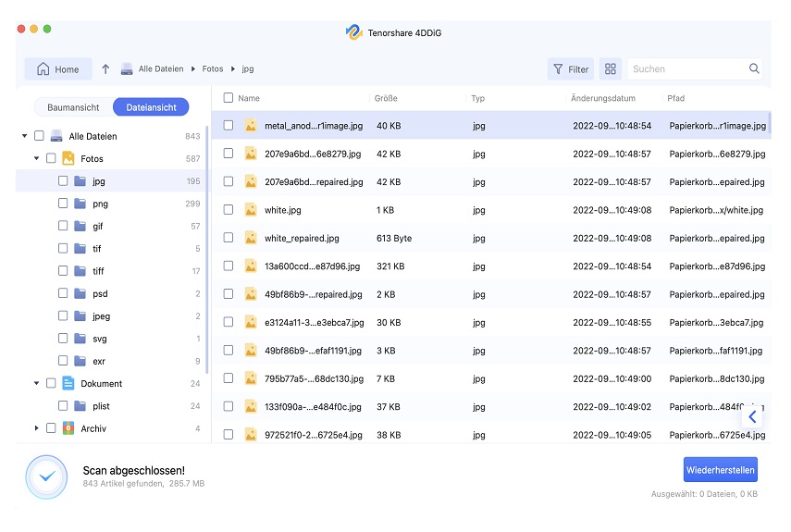Click the Fotos category icon in sidebar
The image size is (791, 532).
(68, 158)
